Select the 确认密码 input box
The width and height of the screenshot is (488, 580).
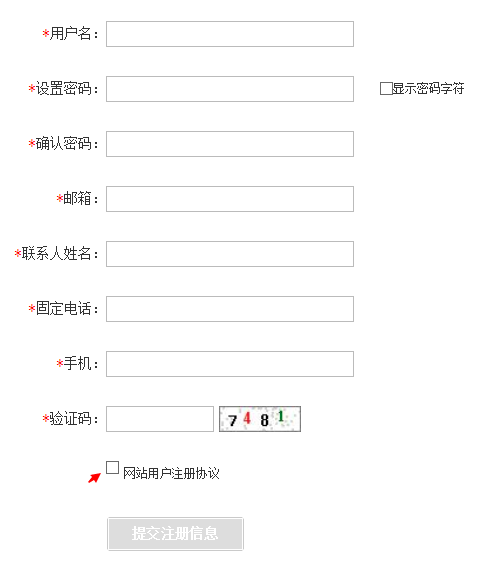(x=230, y=144)
